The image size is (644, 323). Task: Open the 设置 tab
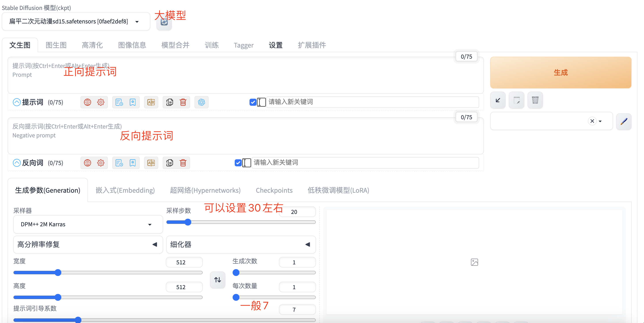(276, 45)
